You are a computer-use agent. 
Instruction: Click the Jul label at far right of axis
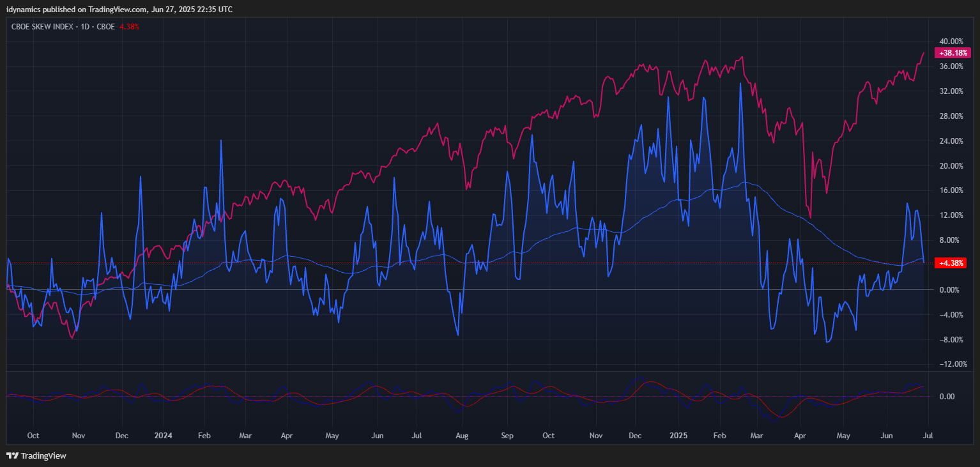click(x=928, y=436)
